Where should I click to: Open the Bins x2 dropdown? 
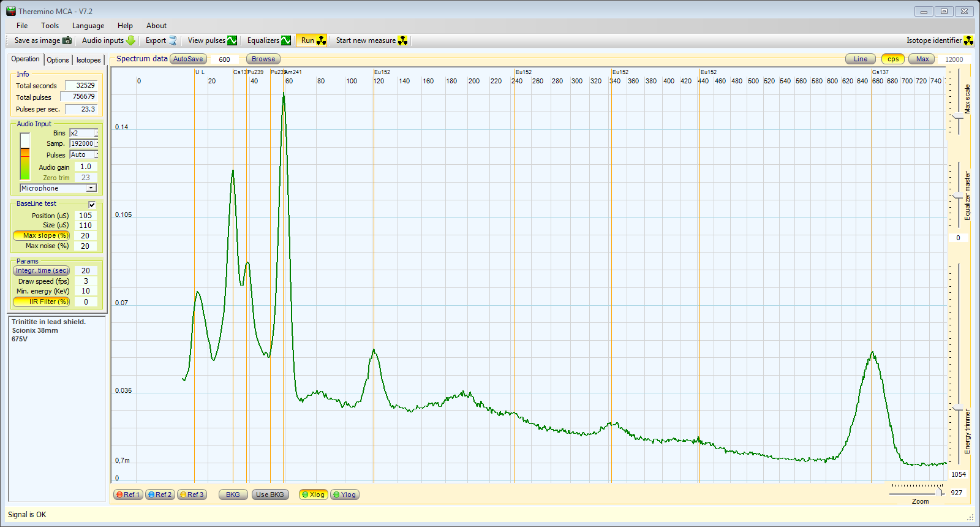(96, 133)
